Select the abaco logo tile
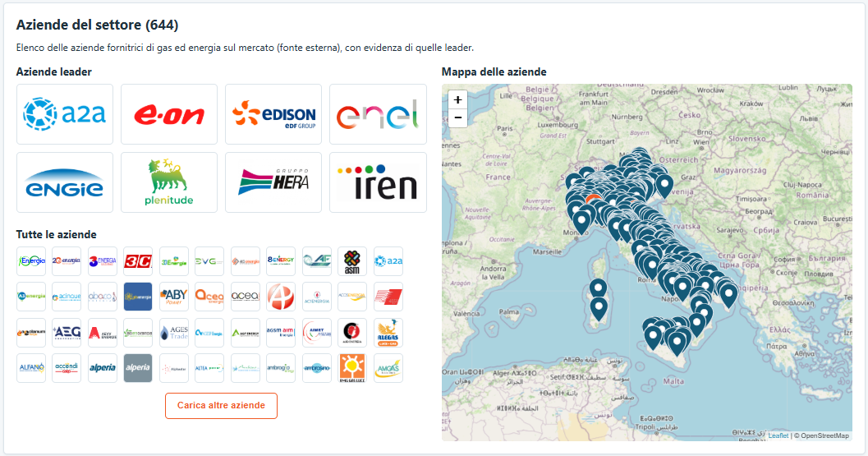This screenshot has width=868, height=456. click(x=103, y=297)
